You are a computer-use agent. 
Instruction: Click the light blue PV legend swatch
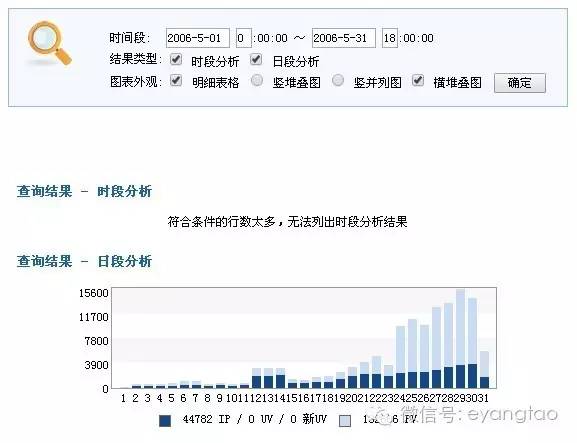tap(345, 421)
